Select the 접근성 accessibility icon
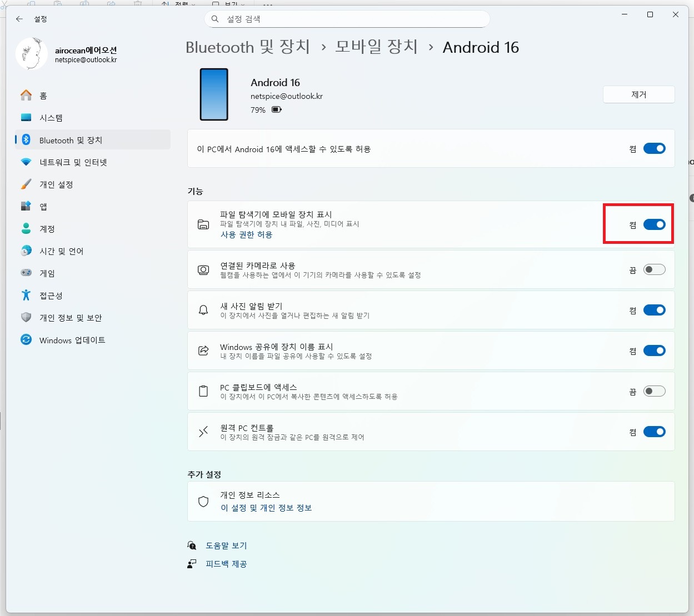The width and height of the screenshot is (694, 616). coord(26,296)
